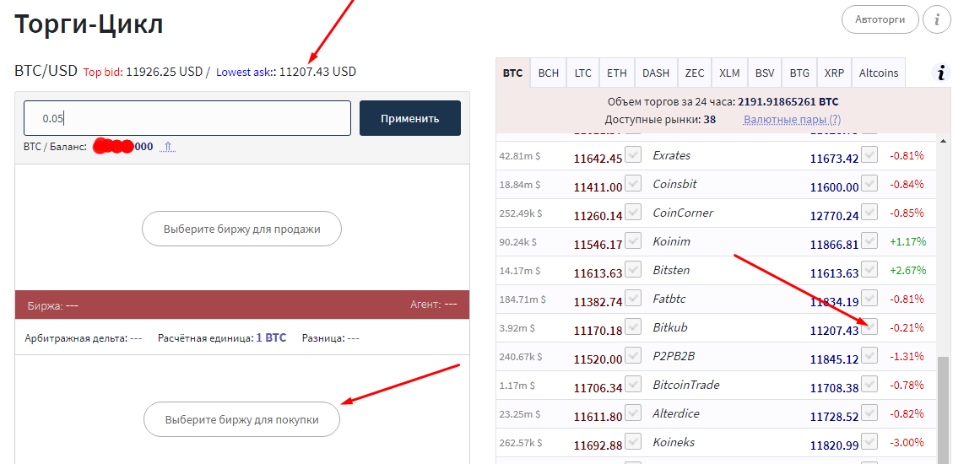
Task: Check Koinim bid checkbox at 11546.17
Action: (x=633, y=241)
